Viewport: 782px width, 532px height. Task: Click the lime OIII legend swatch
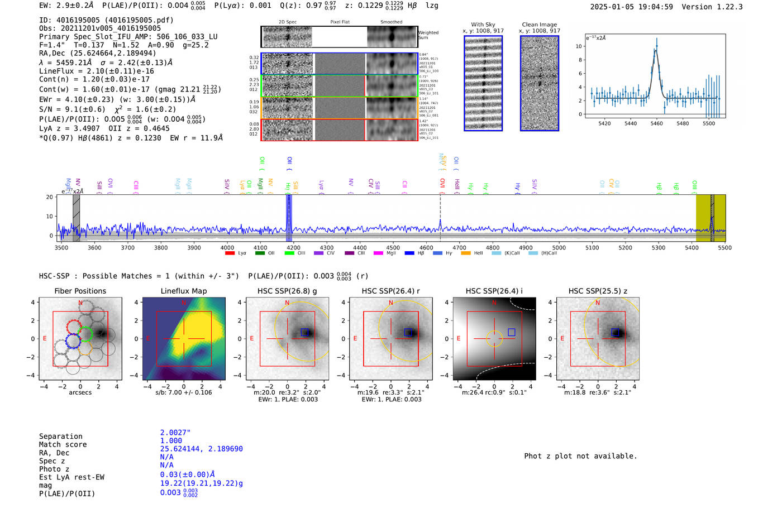tap(289, 253)
